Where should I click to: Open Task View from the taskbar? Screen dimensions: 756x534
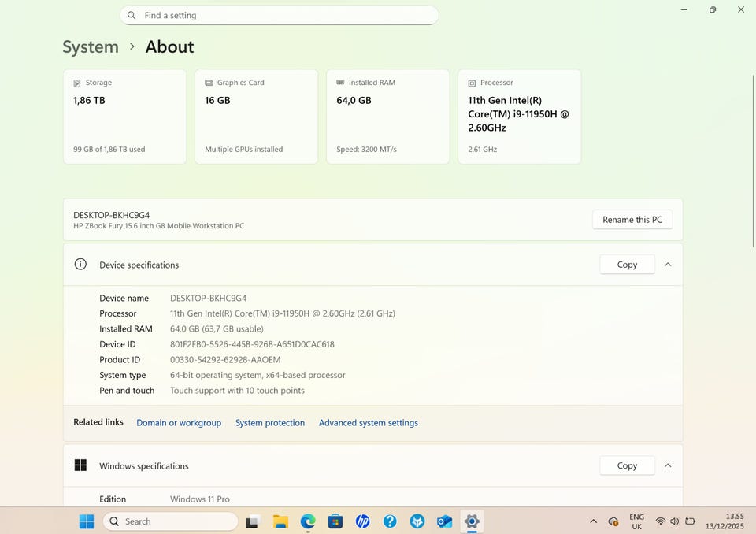(x=252, y=521)
